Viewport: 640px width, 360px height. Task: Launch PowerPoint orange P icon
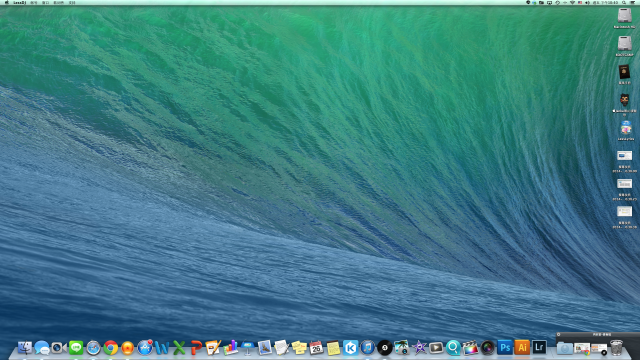pos(196,347)
